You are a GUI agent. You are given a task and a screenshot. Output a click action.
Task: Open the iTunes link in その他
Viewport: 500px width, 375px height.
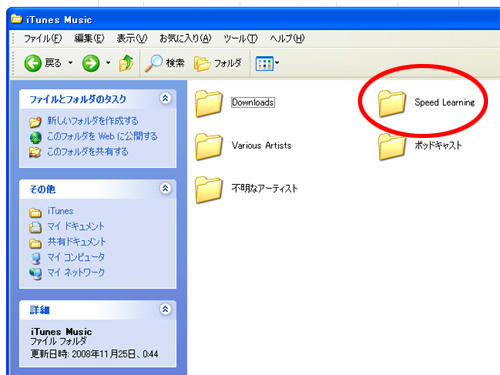click(x=60, y=211)
